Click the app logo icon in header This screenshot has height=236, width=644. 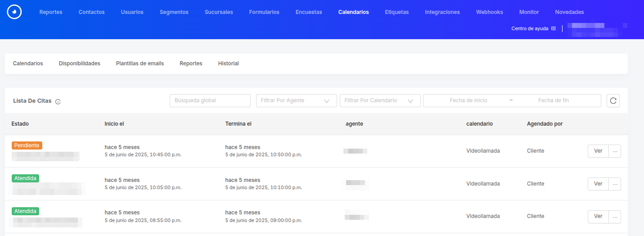(x=14, y=12)
